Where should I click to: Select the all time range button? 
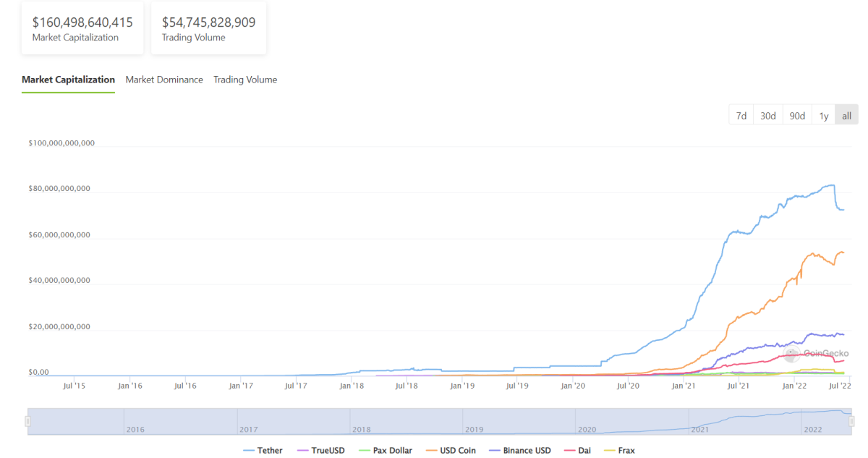(x=846, y=116)
